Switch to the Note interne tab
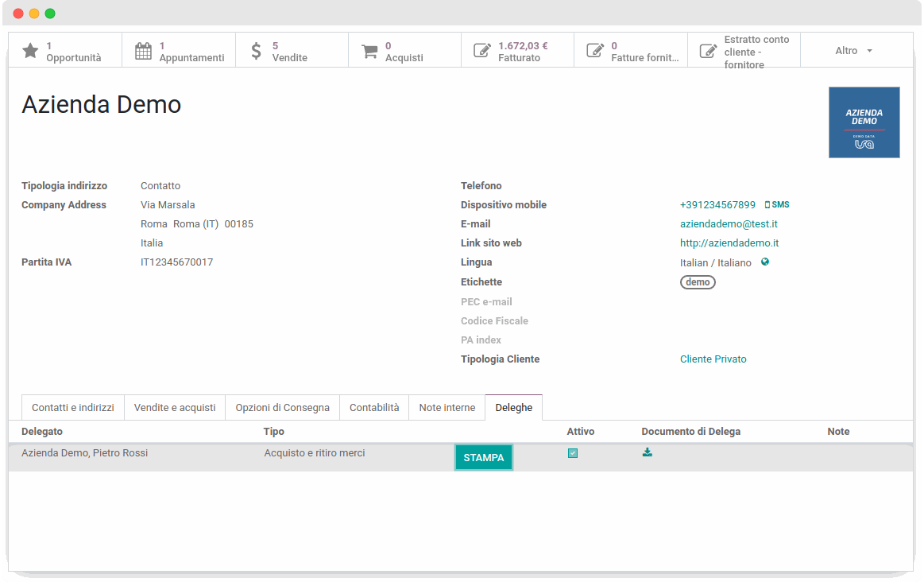924x582 pixels. coord(447,407)
